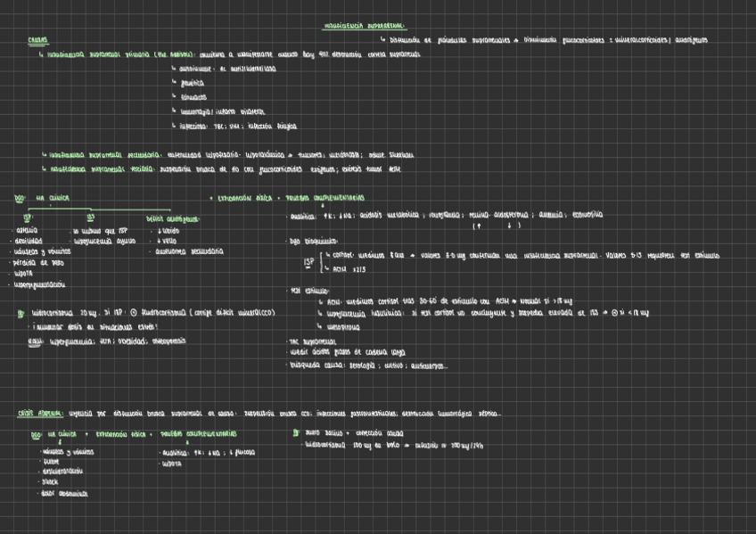This screenshot has height=534, width=756.
Task: Click the "infecciosa: TBC; VIH" line
Action: [238, 127]
